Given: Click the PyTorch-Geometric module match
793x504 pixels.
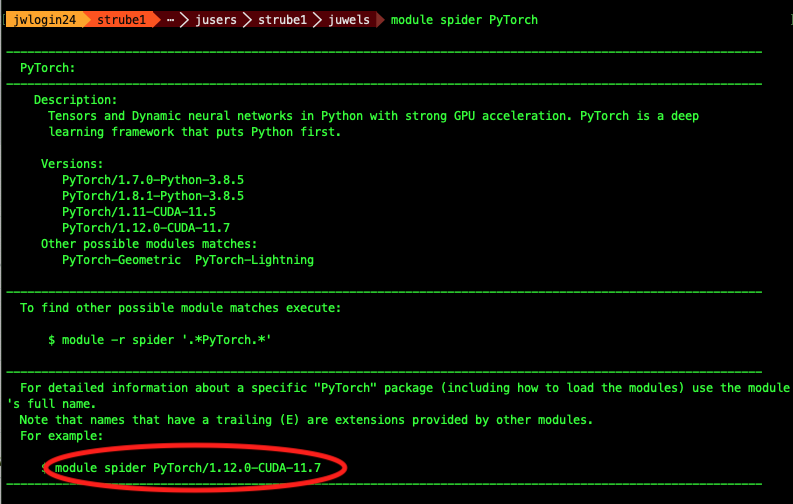Looking at the screenshot, I should tap(121, 260).
